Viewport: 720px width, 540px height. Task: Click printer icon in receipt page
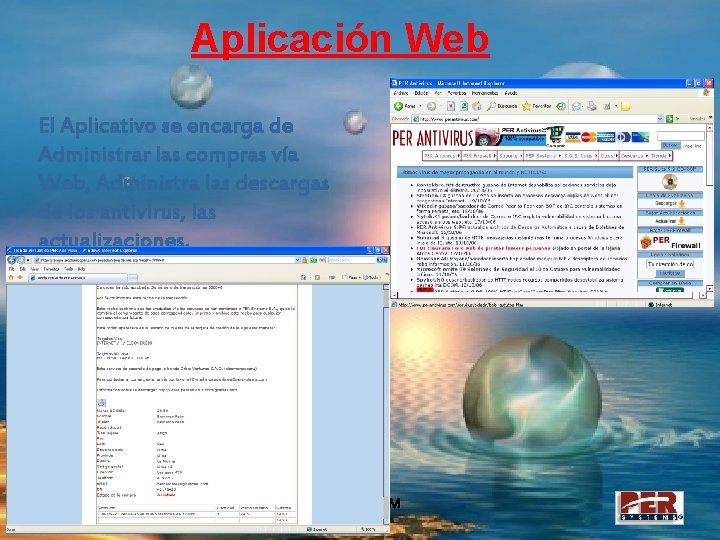click(101, 403)
